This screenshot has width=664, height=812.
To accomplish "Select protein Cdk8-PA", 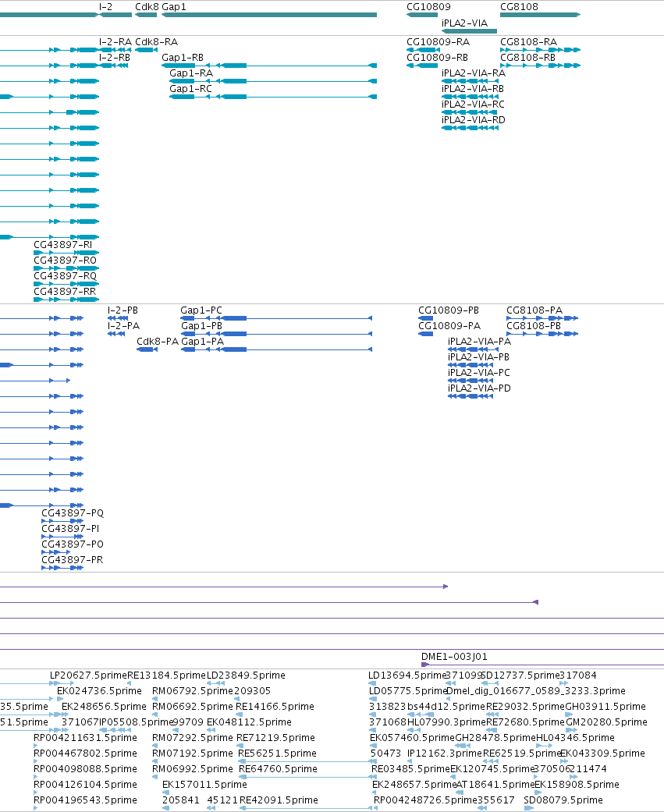I will click(158, 342).
